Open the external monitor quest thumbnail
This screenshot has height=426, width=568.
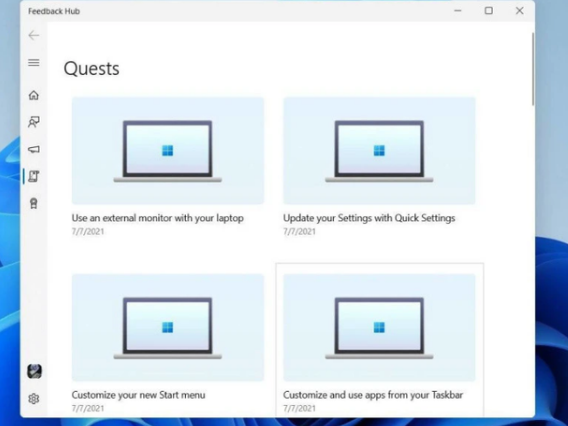tap(168, 150)
